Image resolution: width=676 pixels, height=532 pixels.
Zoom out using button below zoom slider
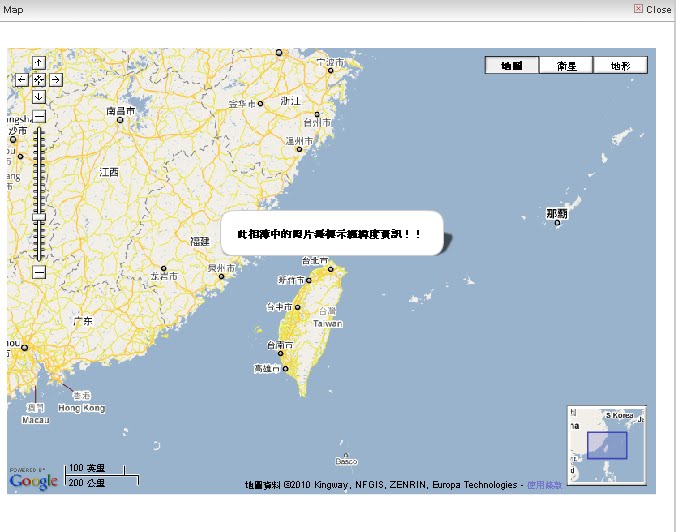(x=39, y=272)
